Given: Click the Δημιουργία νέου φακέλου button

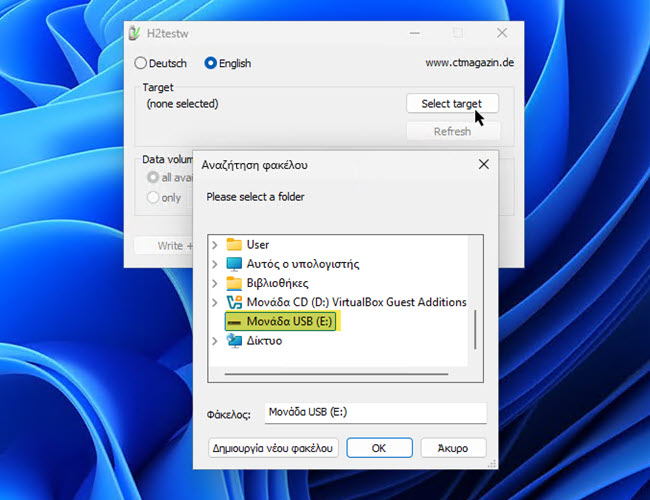Looking at the screenshot, I should tap(273, 448).
